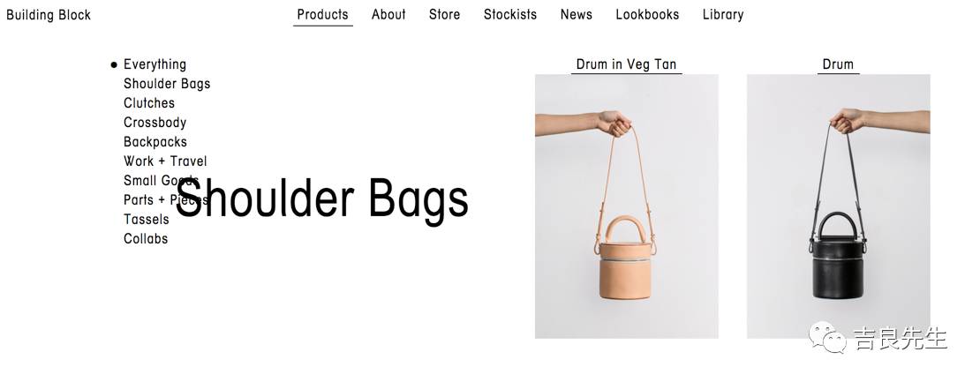980x382 pixels.
Task: Open the Library link
Action: 723,15
